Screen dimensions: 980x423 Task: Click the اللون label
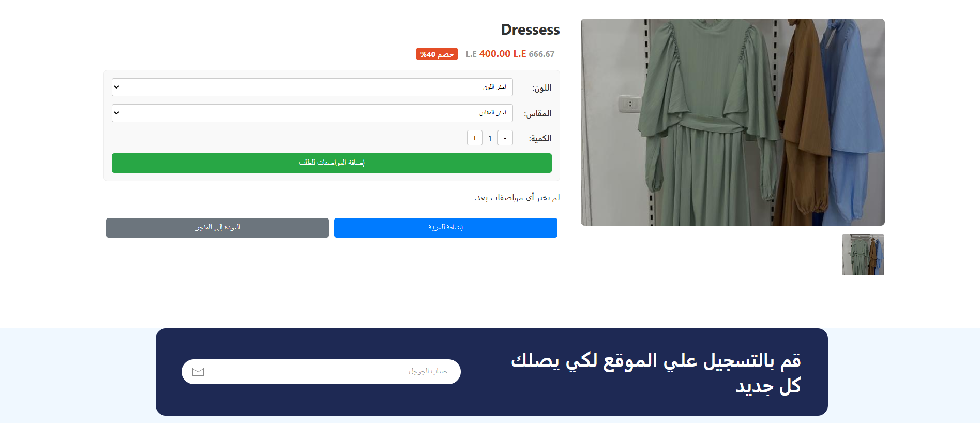542,88
